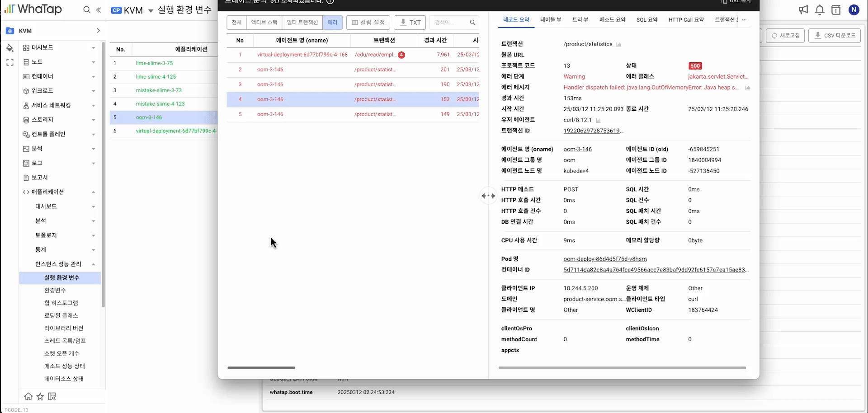The height and width of the screenshot is (413, 868).
Task: Open the notifications bell icon
Action: point(820,10)
